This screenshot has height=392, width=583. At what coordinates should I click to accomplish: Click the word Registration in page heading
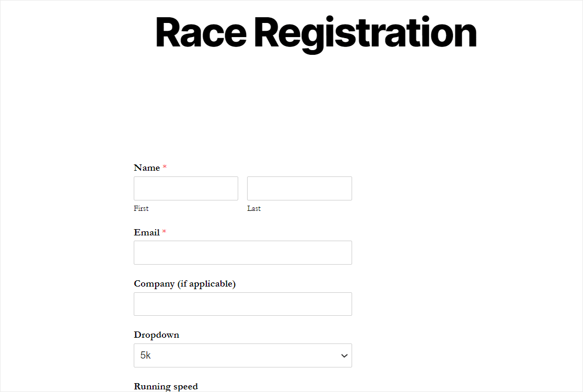[x=366, y=34]
